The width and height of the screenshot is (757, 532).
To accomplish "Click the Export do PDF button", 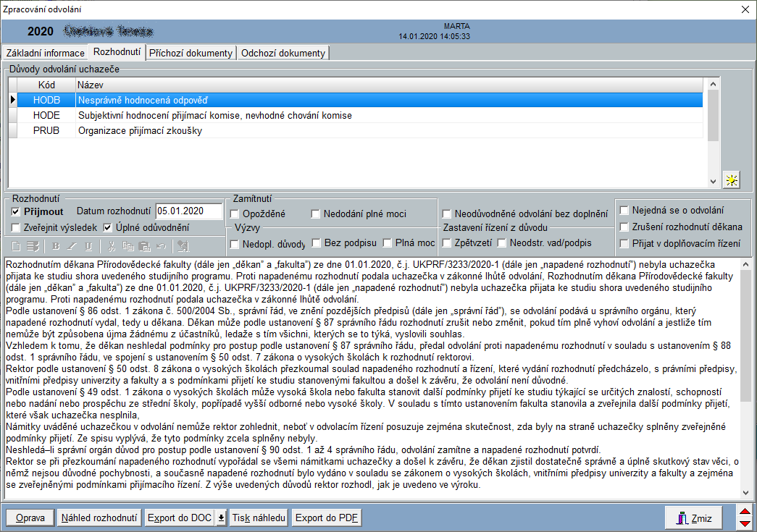I will [x=326, y=518].
